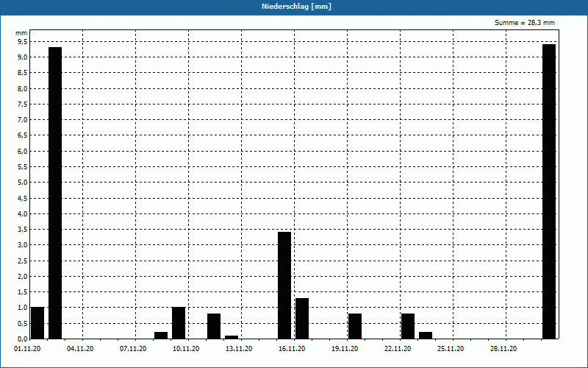Select the 1.3 mm bar for 16.11.20
Screen dimensions: 588x368
point(302,319)
